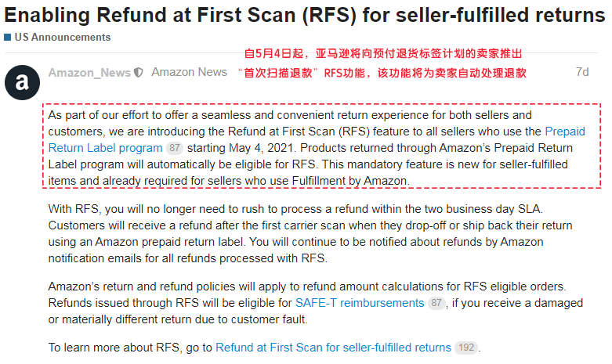Click the paragraph beginning "With RFS, you will"

(298, 233)
